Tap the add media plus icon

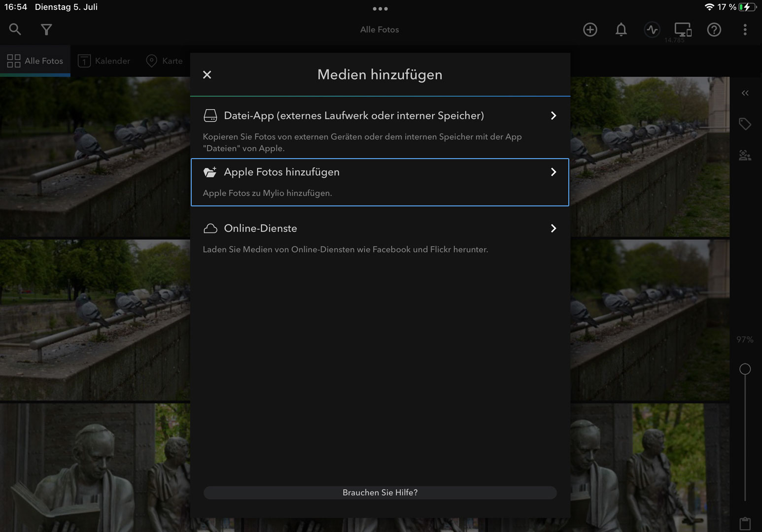590,30
